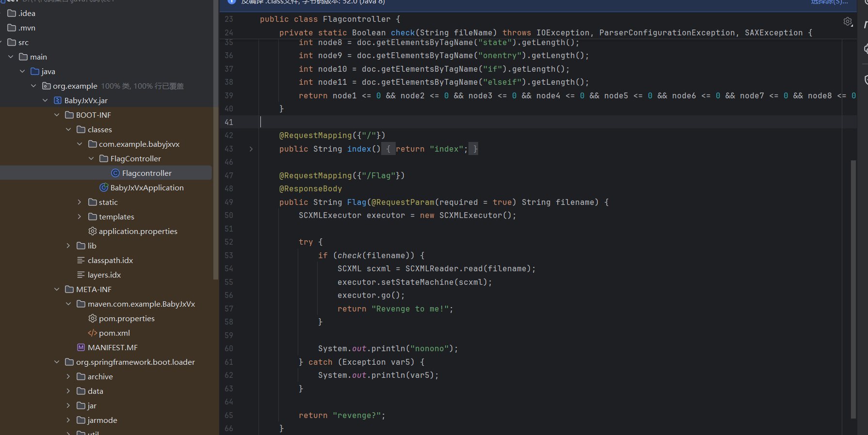Open the editor settings gear icon
The height and width of the screenshot is (435, 868).
point(848,22)
